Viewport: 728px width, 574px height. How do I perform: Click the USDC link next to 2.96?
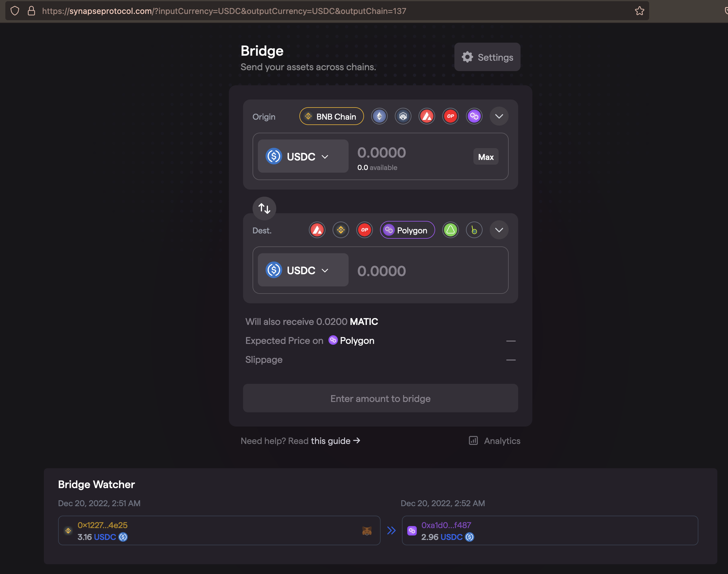point(451,537)
